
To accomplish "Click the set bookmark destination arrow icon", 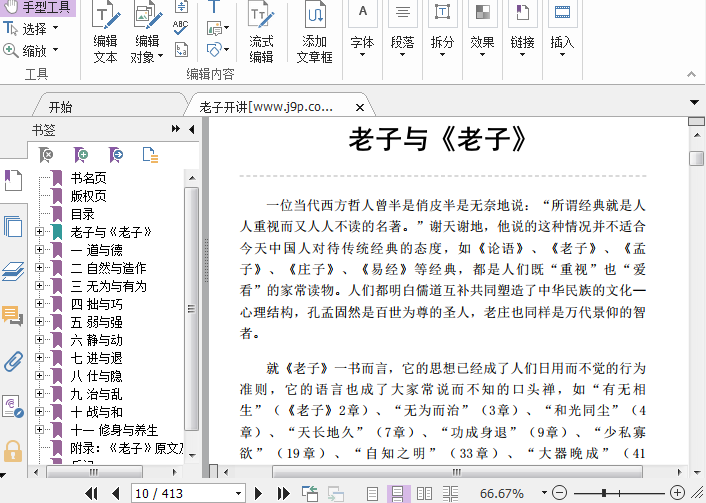I will (116, 155).
